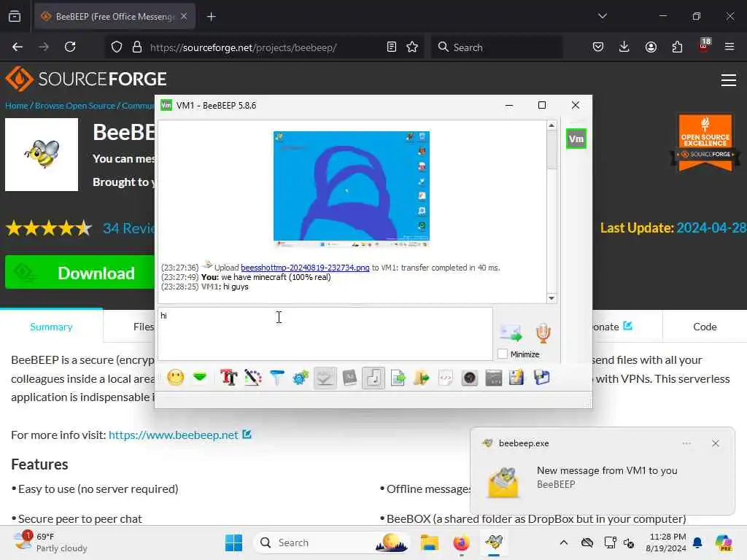Click the dark gray window icon in toolbar

click(494, 378)
